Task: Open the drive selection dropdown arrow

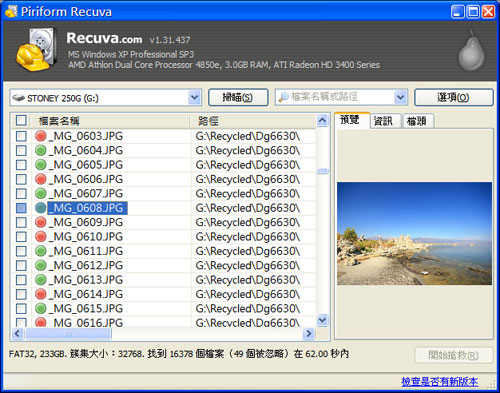Action: coord(194,98)
